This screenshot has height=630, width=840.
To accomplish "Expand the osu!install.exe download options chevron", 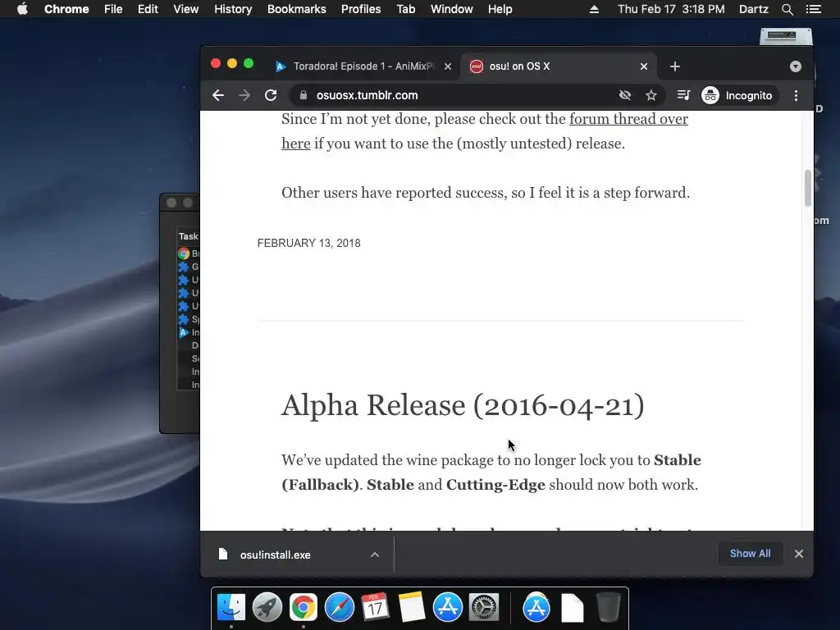I will pos(375,555).
